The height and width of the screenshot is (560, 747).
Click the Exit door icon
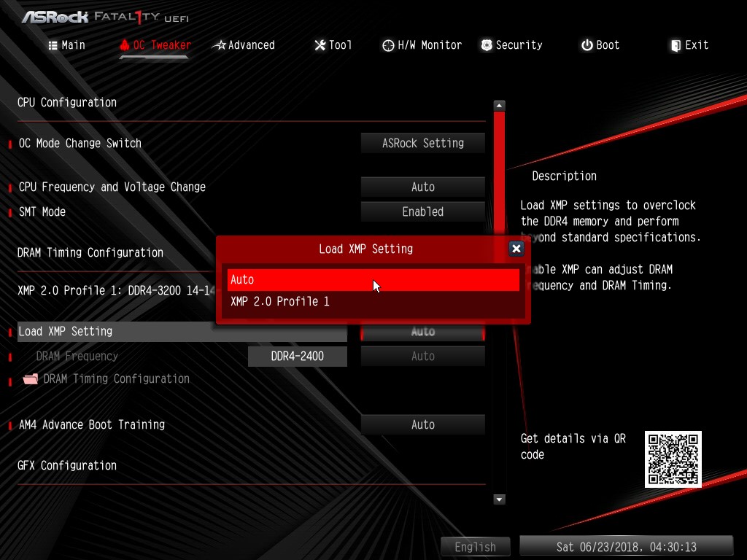[x=676, y=45]
